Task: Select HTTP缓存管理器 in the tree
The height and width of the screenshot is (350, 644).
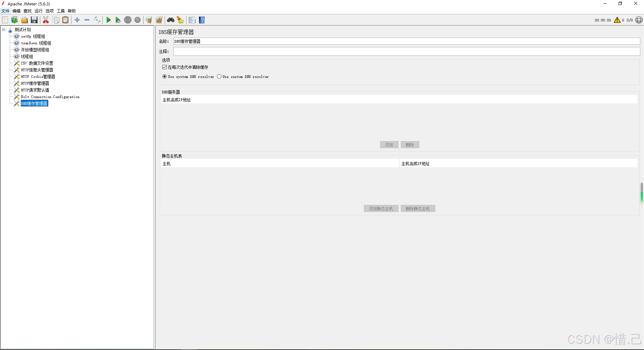Action: click(35, 83)
